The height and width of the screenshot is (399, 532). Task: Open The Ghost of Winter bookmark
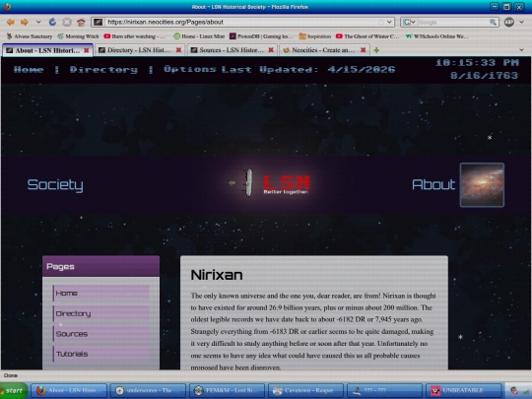[x=367, y=36]
